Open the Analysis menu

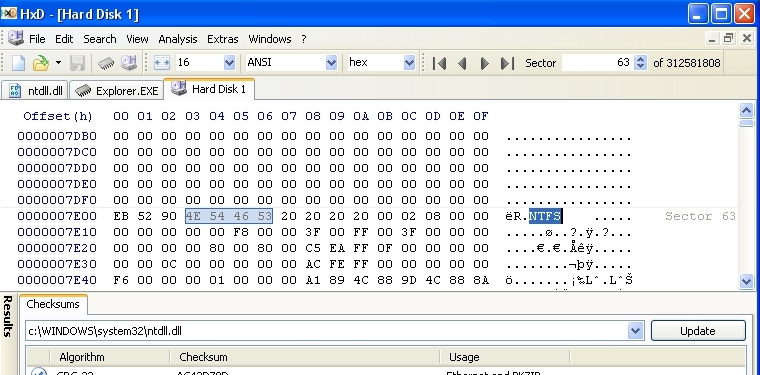178,39
